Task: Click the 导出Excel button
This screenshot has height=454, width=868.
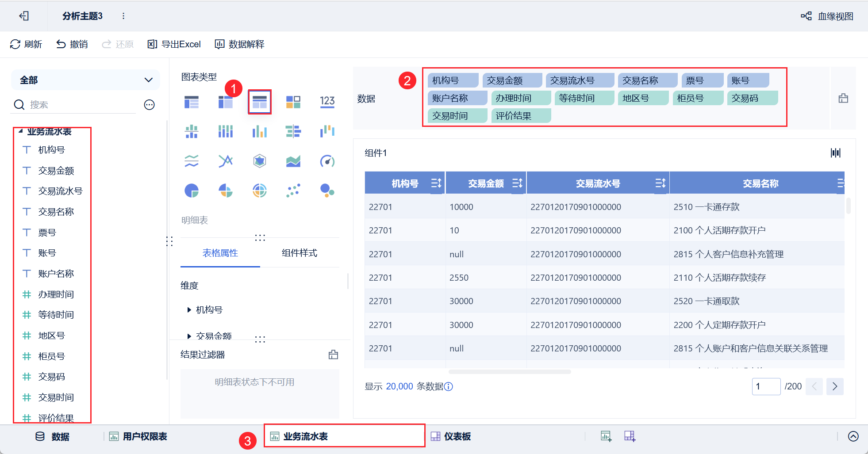Action: (x=174, y=44)
